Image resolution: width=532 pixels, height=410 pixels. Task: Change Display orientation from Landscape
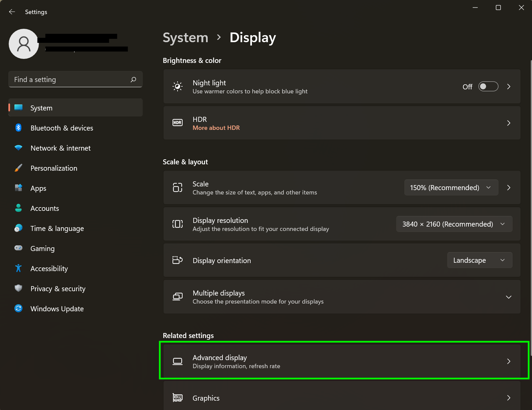click(x=479, y=260)
